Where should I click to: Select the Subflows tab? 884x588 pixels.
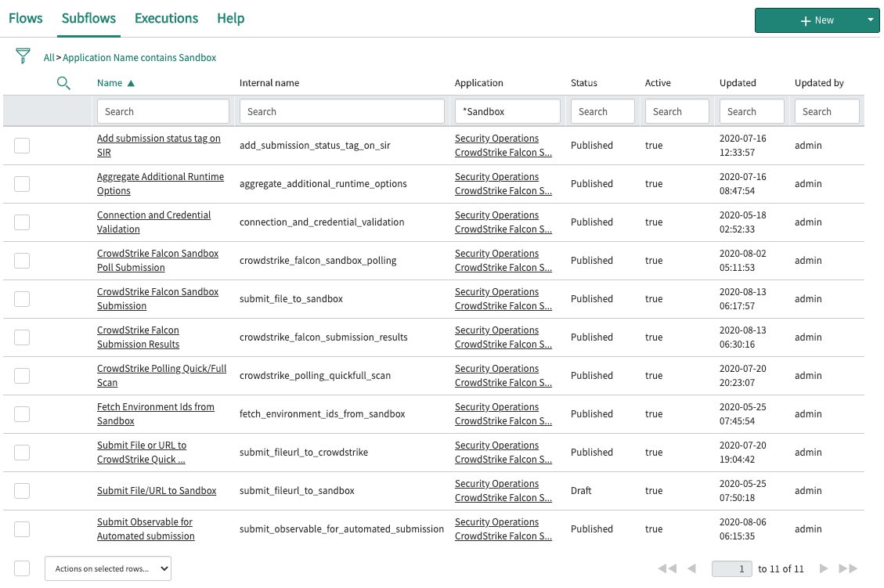(x=88, y=18)
